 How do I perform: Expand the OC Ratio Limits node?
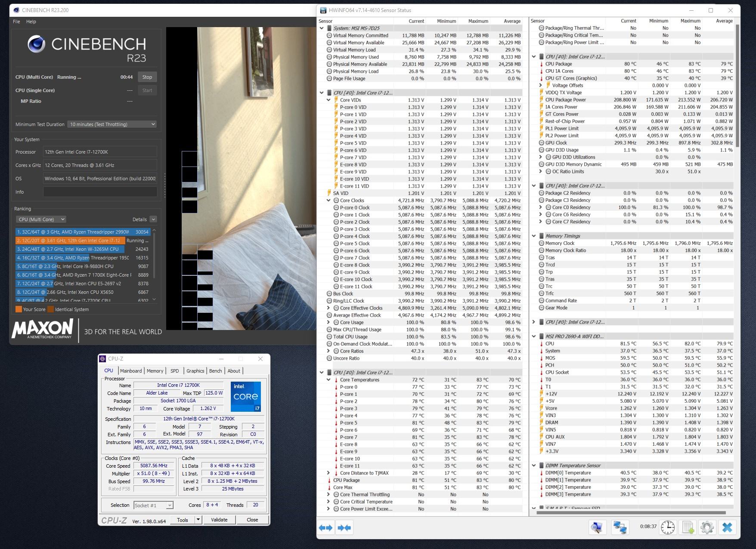(x=541, y=171)
